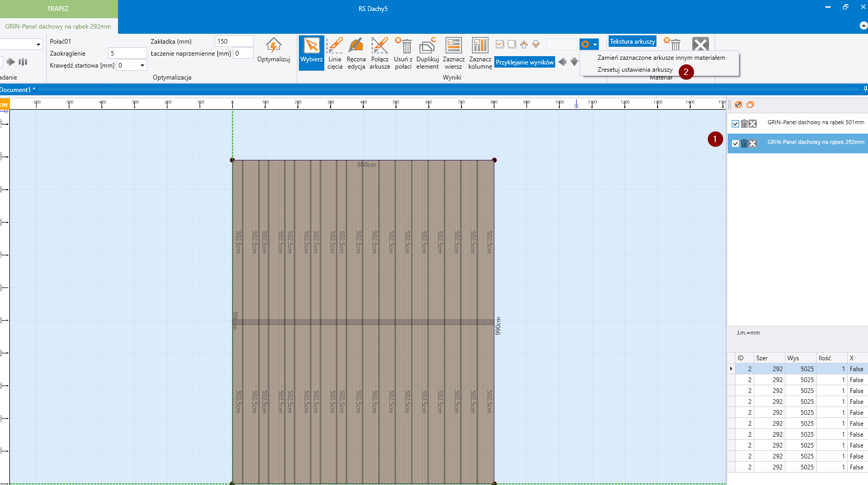This screenshot has width=868, height=485.
Task: Select Zresetuj ustawienia arkuszy menu item
Action: pyautogui.click(x=635, y=70)
